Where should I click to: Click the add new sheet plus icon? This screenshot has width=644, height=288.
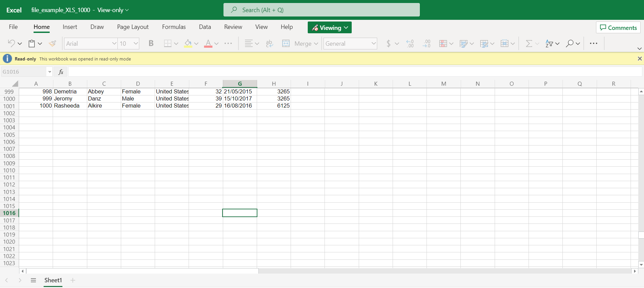pos(73,280)
